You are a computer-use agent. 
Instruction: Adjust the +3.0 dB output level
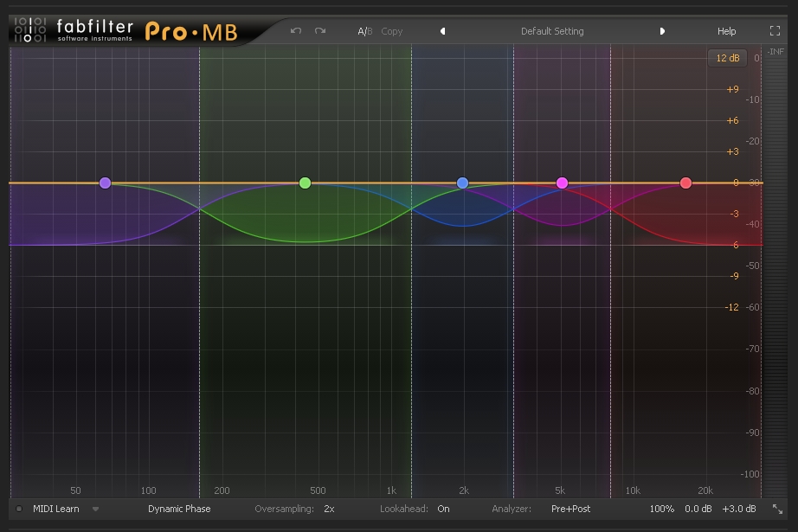(x=739, y=509)
